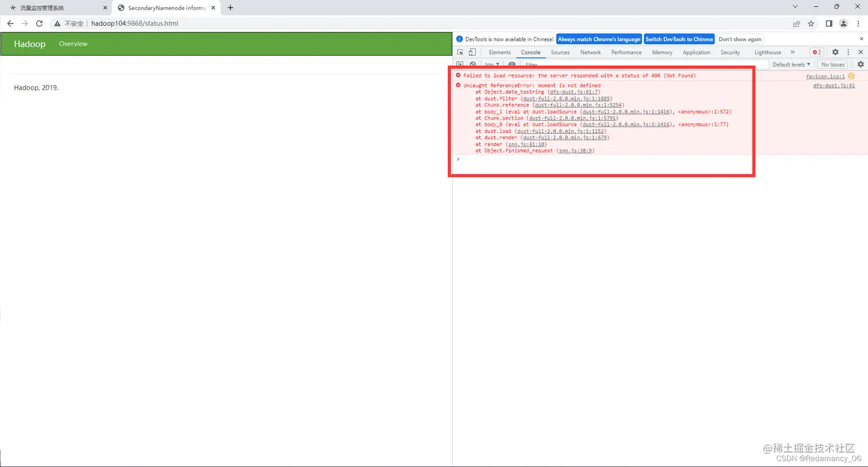Switch to the Application panel

coord(696,52)
